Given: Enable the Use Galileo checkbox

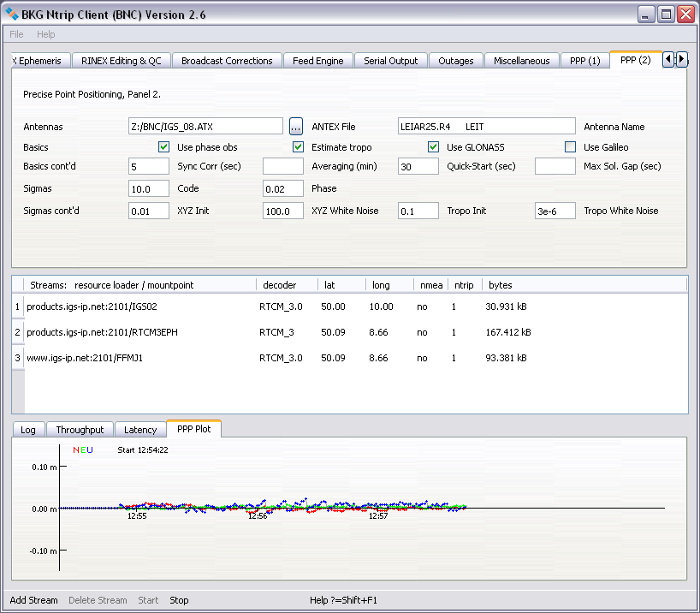Looking at the screenshot, I should (x=570, y=147).
